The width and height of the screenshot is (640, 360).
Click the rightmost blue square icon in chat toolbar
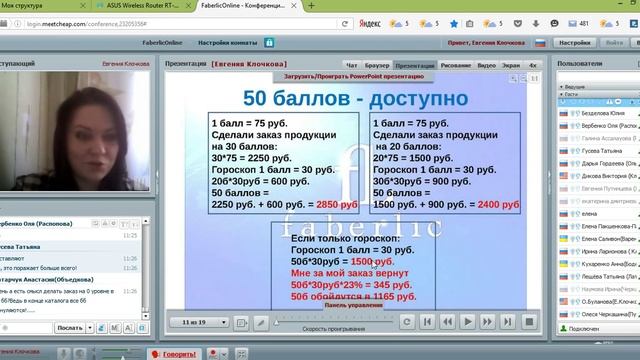142,328
